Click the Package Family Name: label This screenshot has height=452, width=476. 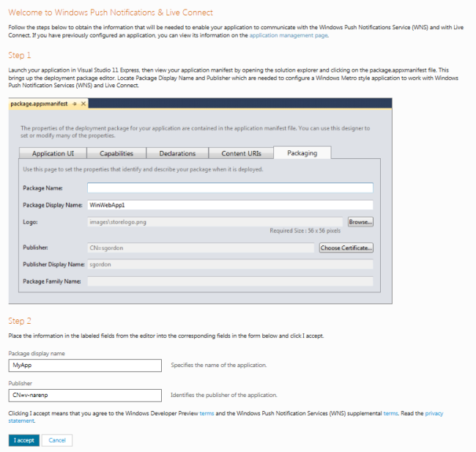pyautogui.click(x=52, y=281)
